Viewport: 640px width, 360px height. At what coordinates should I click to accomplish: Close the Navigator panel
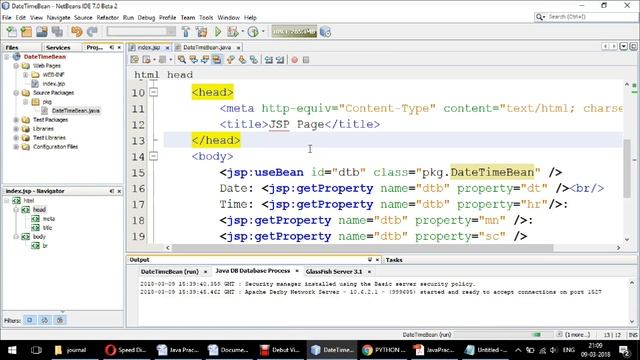tap(119, 191)
